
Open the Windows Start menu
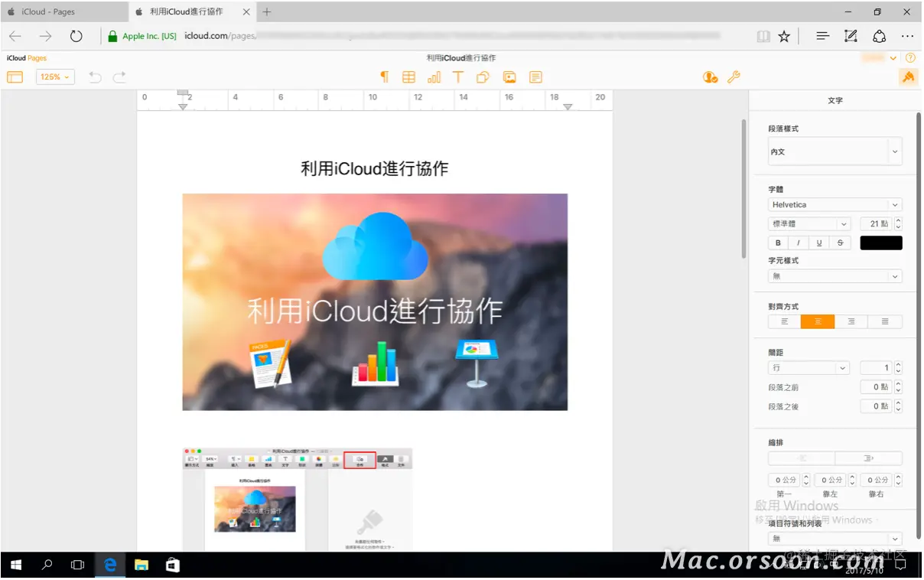click(x=16, y=565)
